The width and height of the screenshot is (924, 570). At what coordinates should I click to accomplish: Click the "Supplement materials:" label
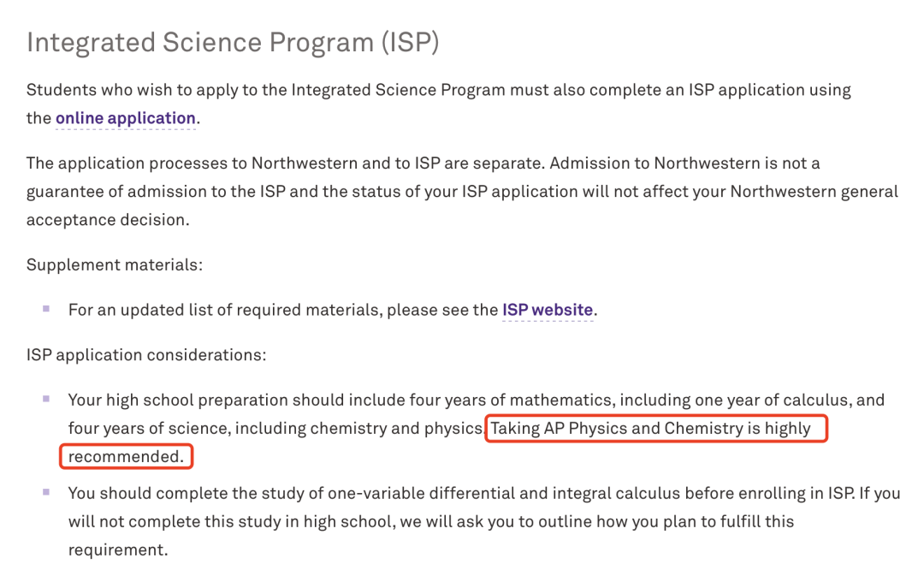[115, 264]
